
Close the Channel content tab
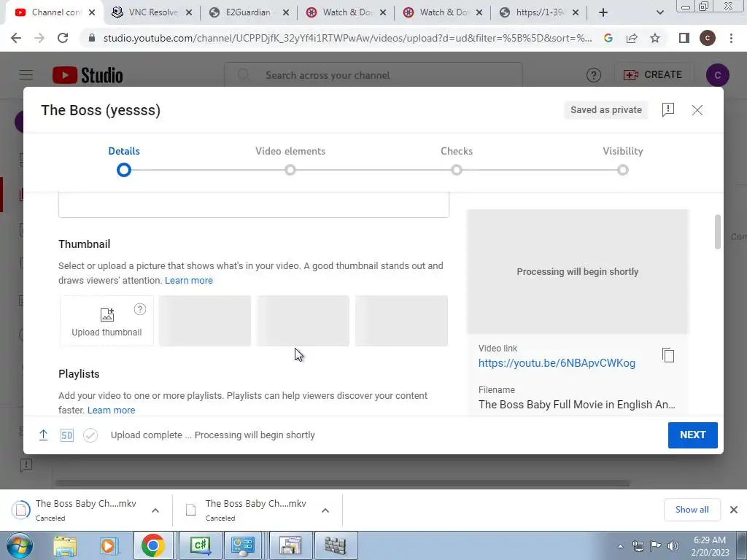click(x=92, y=12)
